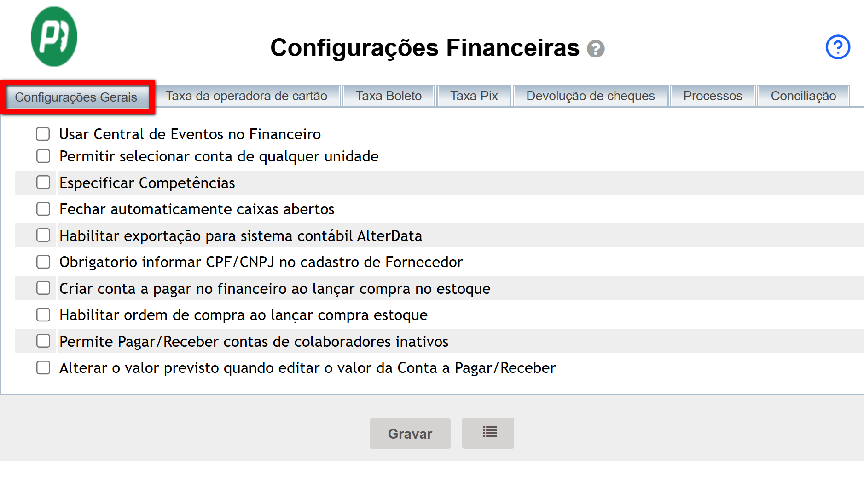Toggle the Especificar Competências checkbox
The height and width of the screenshot is (504, 864).
click(43, 183)
